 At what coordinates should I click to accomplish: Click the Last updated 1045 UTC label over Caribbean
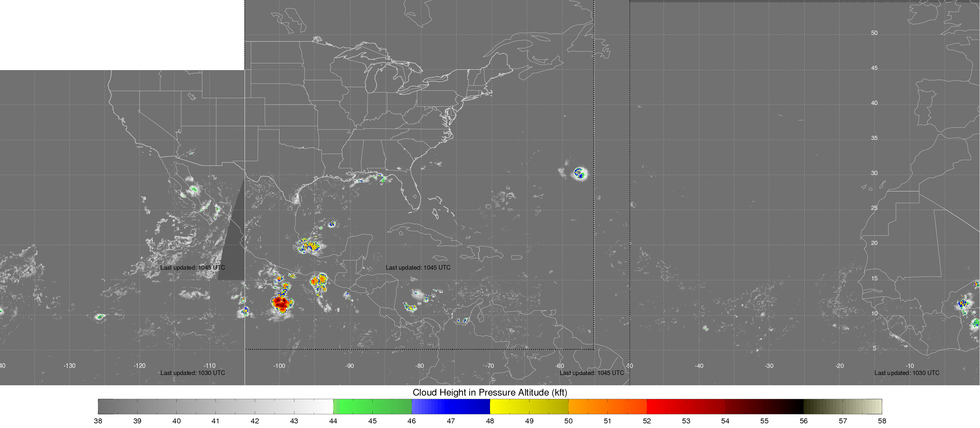(x=418, y=268)
